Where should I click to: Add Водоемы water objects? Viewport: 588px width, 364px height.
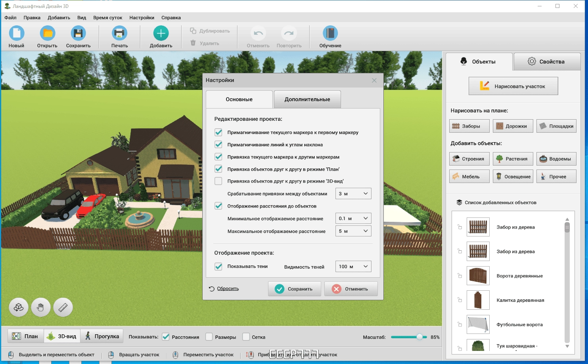pyautogui.click(x=557, y=159)
